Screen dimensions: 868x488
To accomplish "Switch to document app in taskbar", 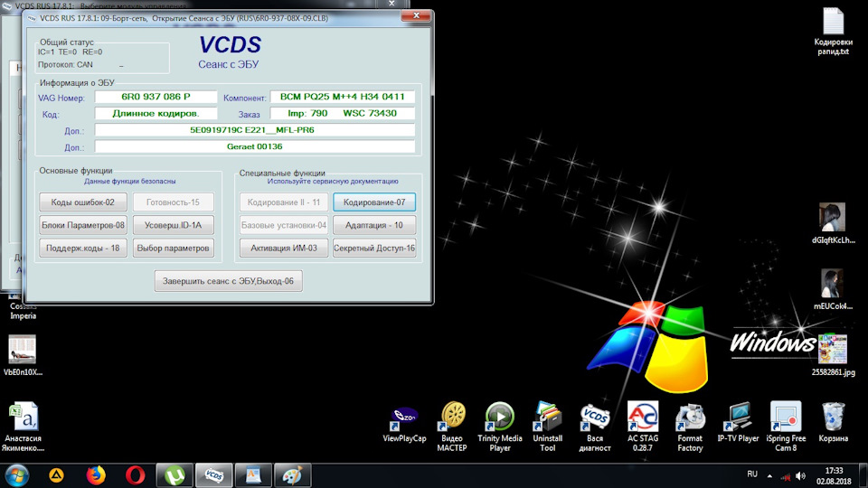I will click(253, 475).
